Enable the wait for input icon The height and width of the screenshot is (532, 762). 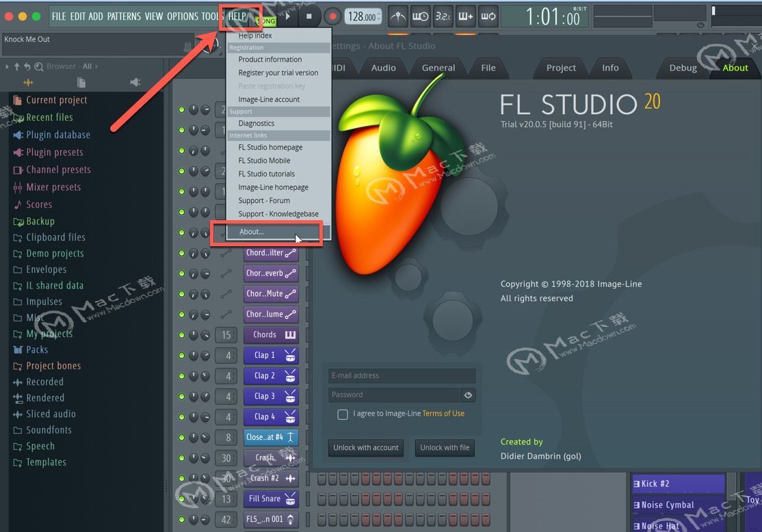(x=421, y=16)
